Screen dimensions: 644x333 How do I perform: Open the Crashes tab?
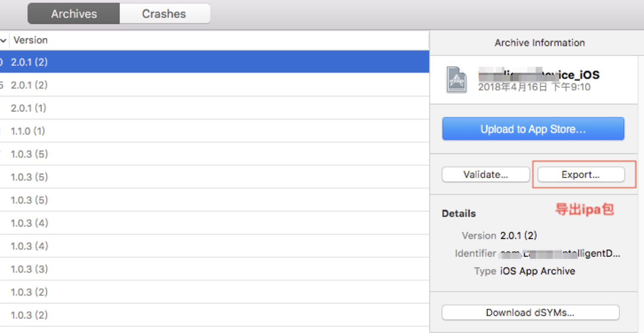pos(165,14)
